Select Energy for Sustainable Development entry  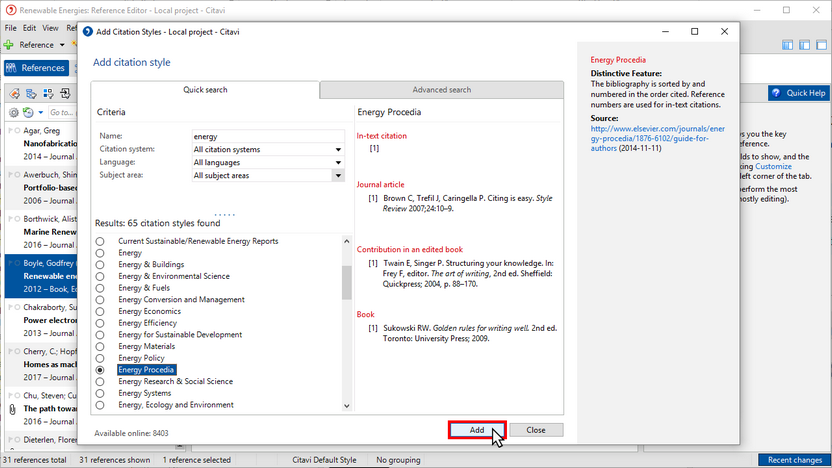tap(180, 335)
